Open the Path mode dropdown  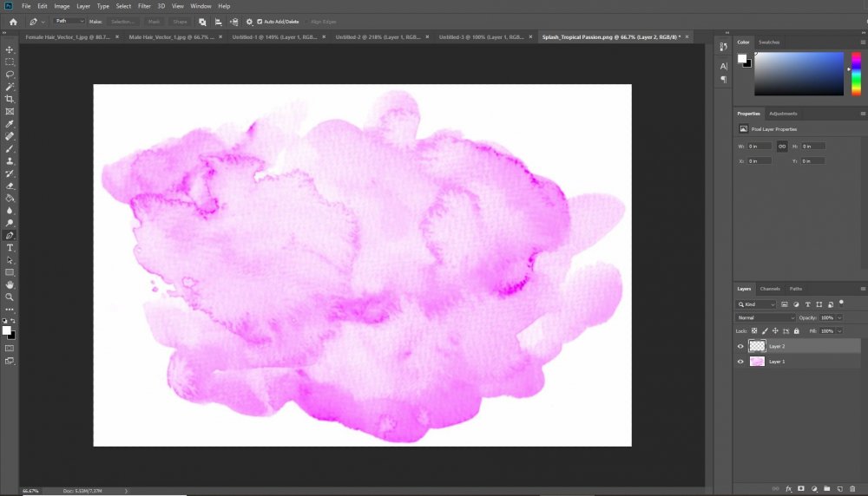pos(69,21)
